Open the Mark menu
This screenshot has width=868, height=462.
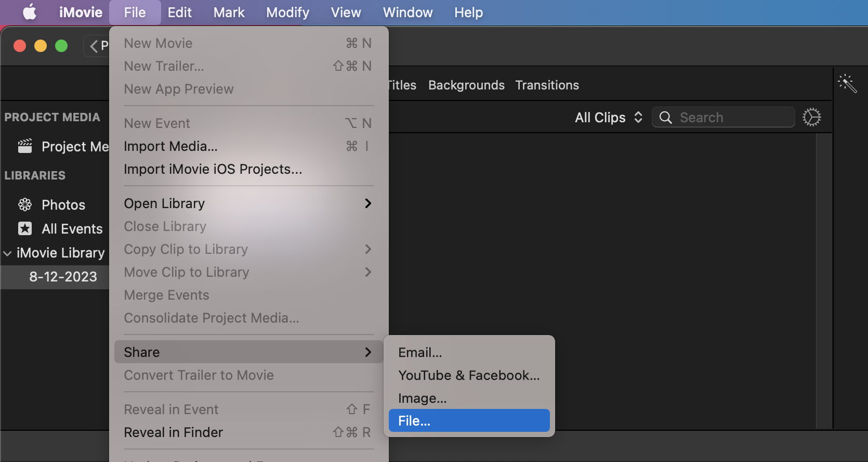pos(229,12)
